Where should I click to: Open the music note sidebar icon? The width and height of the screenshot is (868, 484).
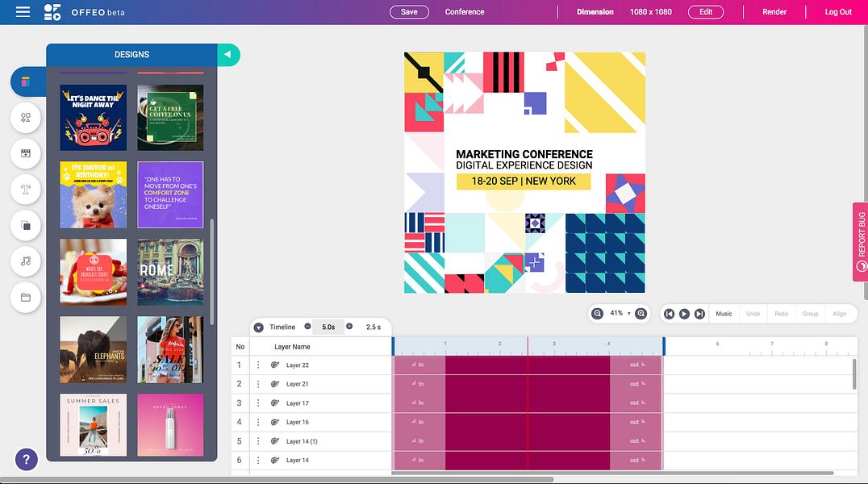pyautogui.click(x=26, y=261)
